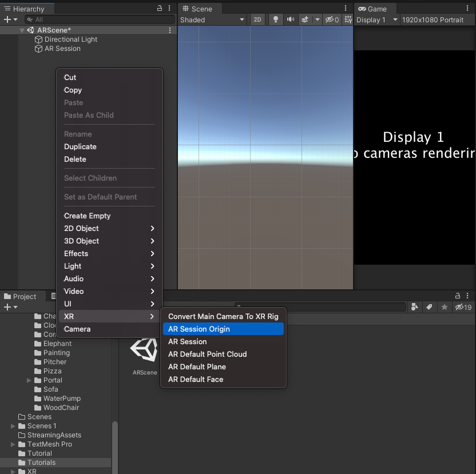The image size is (476, 474).
Task: Expand the Effects submenu
Action: 110,254
